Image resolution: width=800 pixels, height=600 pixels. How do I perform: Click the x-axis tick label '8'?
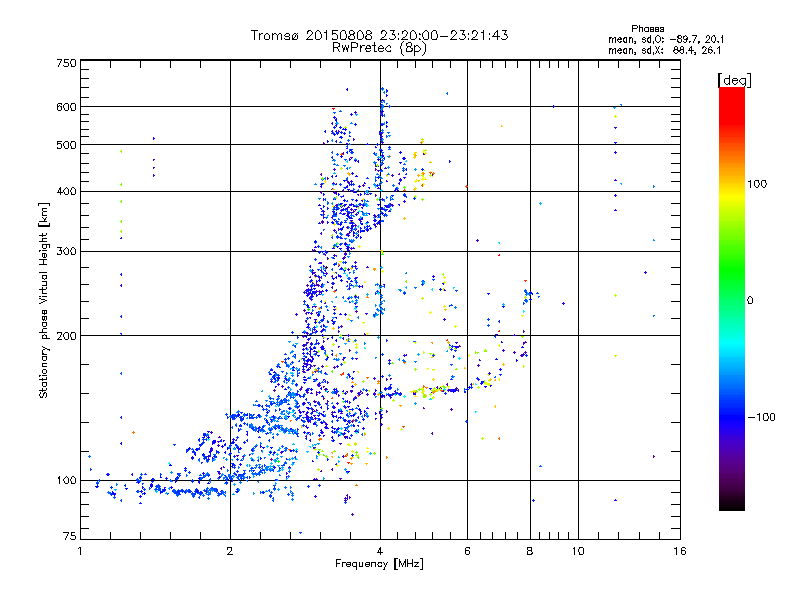click(530, 551)
